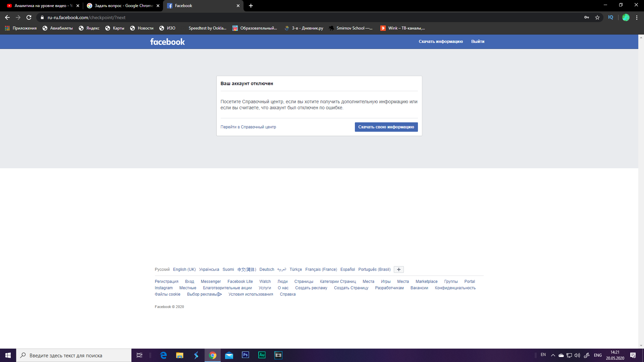Click the site lock icon in address bar
Viewport: 644px width, 362px height.
tap(42, 17)
